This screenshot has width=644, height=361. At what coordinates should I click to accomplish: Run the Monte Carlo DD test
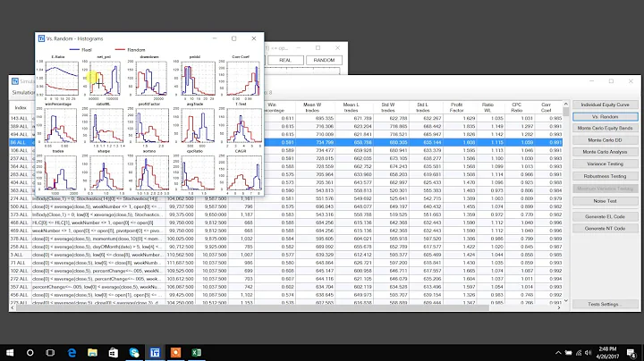(x=605, y=140)
